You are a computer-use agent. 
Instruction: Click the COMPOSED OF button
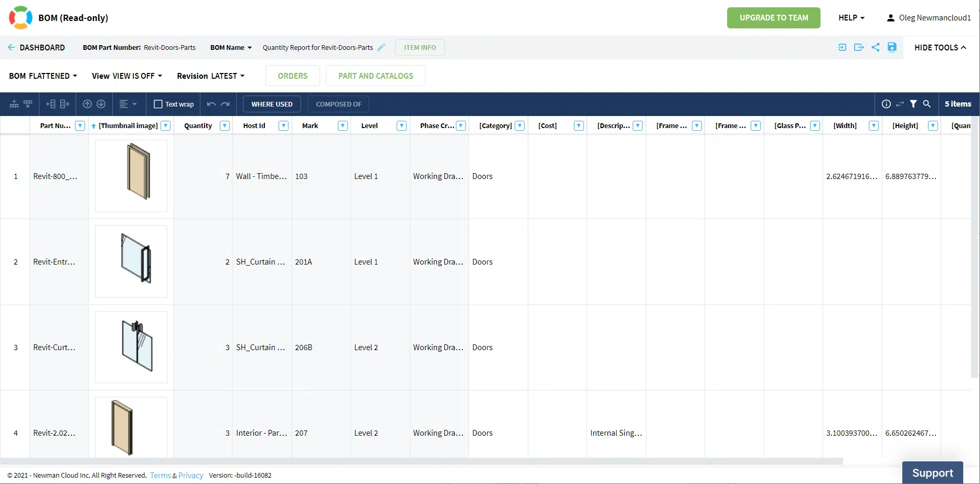coord(338,104)
